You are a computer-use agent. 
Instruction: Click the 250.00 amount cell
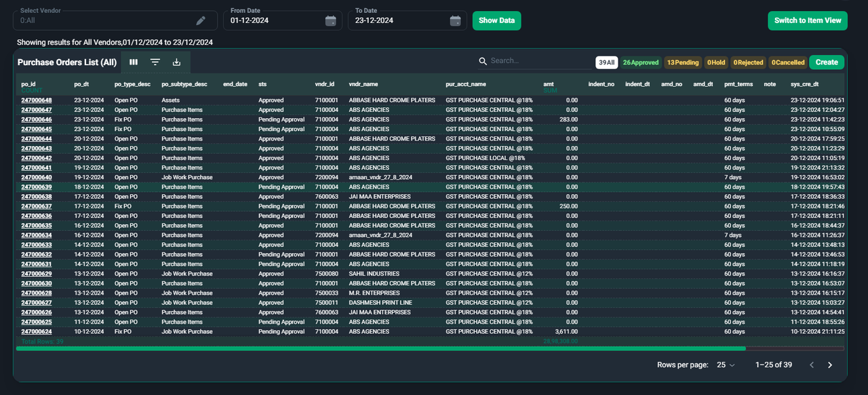tap(568, 206)
